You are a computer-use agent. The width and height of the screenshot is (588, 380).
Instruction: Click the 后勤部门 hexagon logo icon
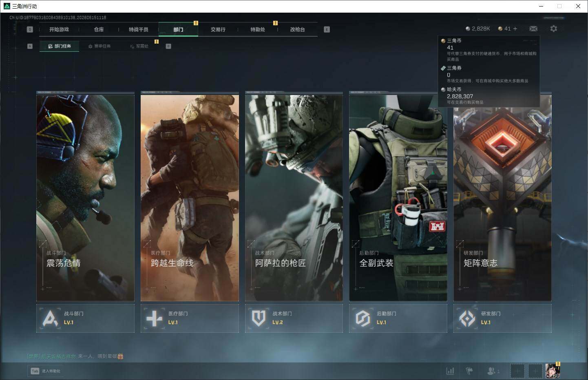(x=363, y=318)
